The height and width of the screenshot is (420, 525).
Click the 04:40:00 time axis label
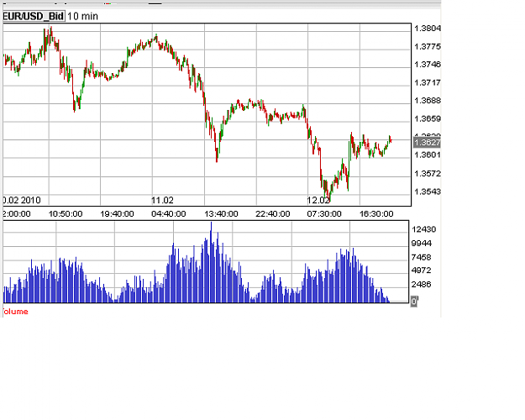[x=168, y=213]
